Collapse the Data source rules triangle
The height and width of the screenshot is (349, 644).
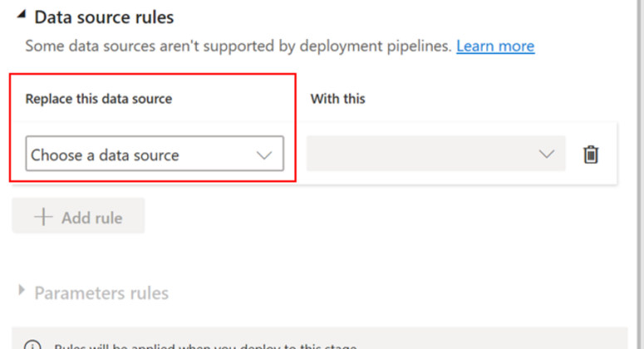click(20, 16)
